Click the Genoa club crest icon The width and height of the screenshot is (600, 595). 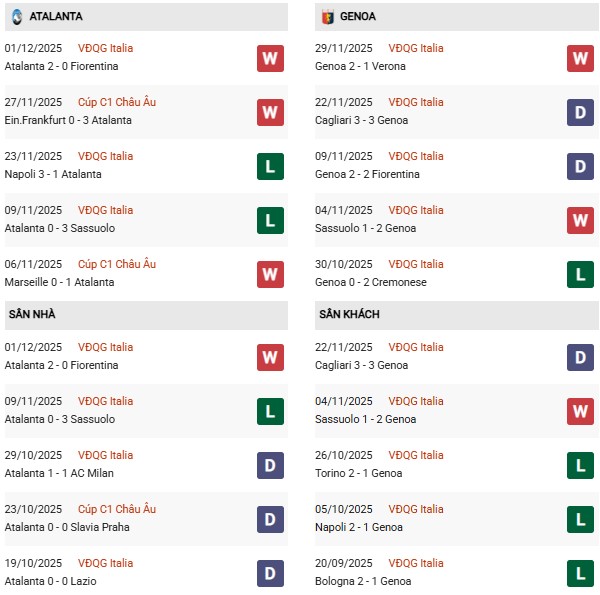(326, 17)
